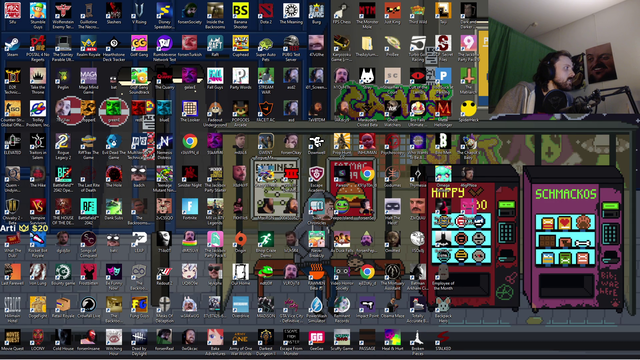Open the Movie Quest shortcut

(x=12, y=337)
